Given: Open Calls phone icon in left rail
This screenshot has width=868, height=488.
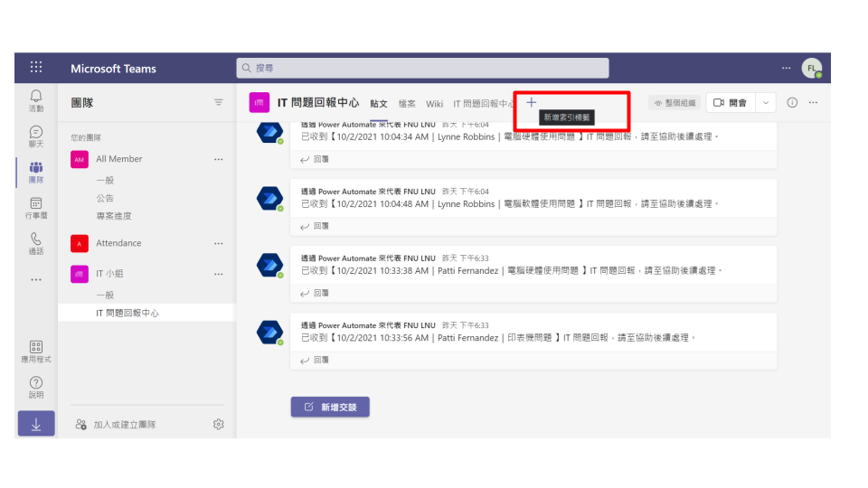Looking at the screenshot, I should click(36, 243).
